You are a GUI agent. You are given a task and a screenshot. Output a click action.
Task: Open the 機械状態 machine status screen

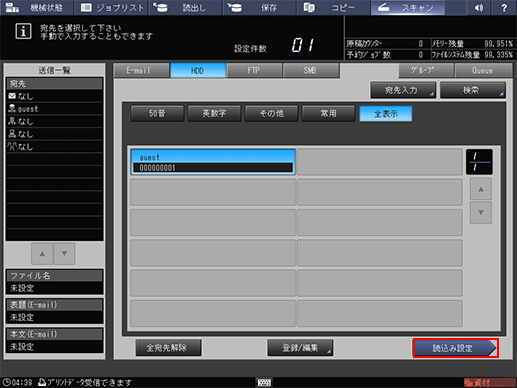click(x=37, y=7)
